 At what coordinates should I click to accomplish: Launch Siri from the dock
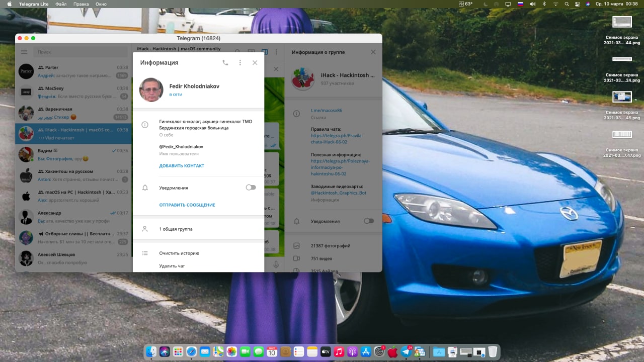tap(165, 352)
